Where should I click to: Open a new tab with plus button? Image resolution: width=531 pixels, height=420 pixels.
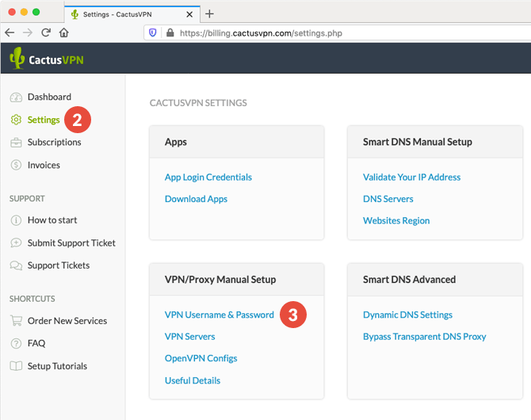pyautogui.click(x=209, y=14)
